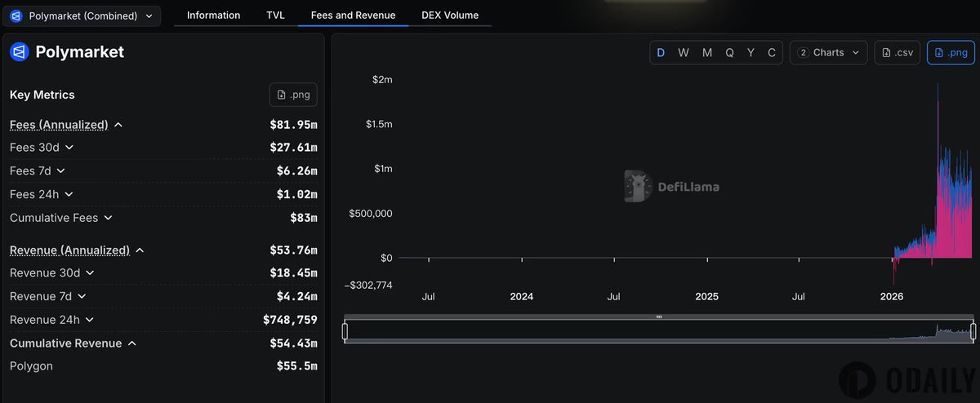Click the Polymarket logo icon beside the heading
Image resolution: width=980 pixels, height=403 pixels.
coord(20,52)
